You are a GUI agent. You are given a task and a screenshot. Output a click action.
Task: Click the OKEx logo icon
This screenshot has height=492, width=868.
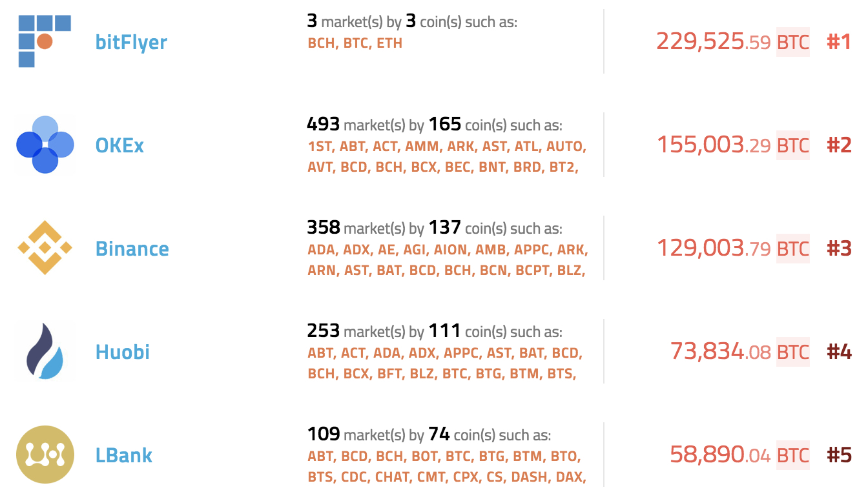point(45,145)
